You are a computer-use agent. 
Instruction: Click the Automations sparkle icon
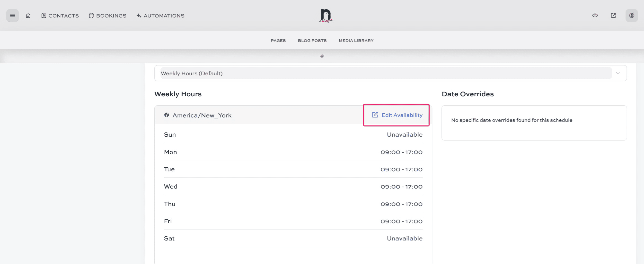[139, 16]
